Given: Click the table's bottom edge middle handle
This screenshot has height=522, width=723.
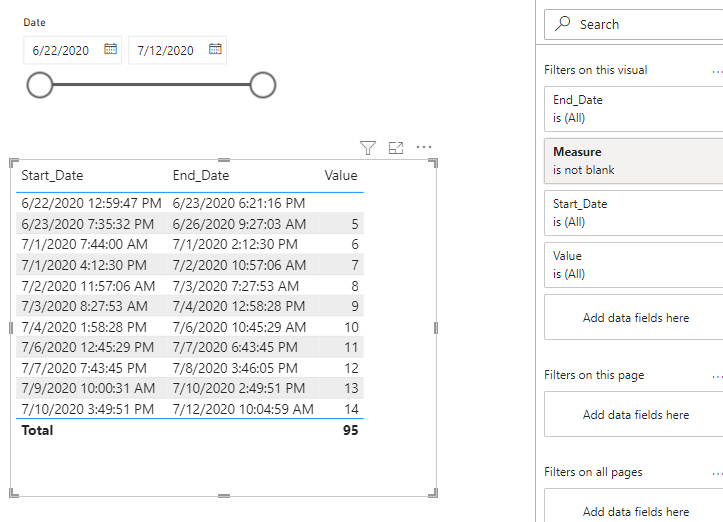Looking at the screenshot, I should (224, 496).
